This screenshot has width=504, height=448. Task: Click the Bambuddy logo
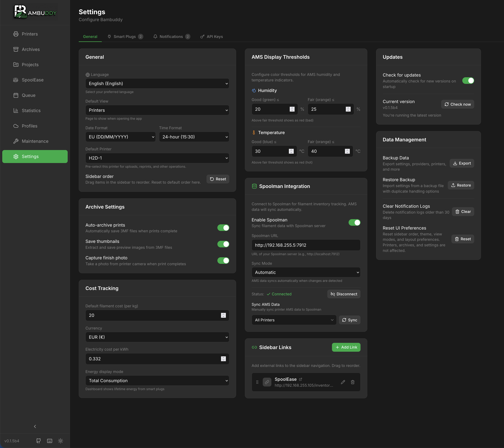[x=35, y=12]
